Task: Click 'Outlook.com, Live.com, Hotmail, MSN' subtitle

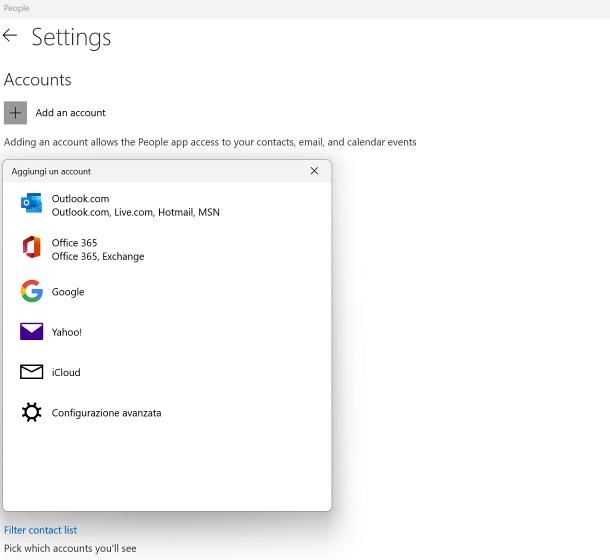Action: (135, 212)
